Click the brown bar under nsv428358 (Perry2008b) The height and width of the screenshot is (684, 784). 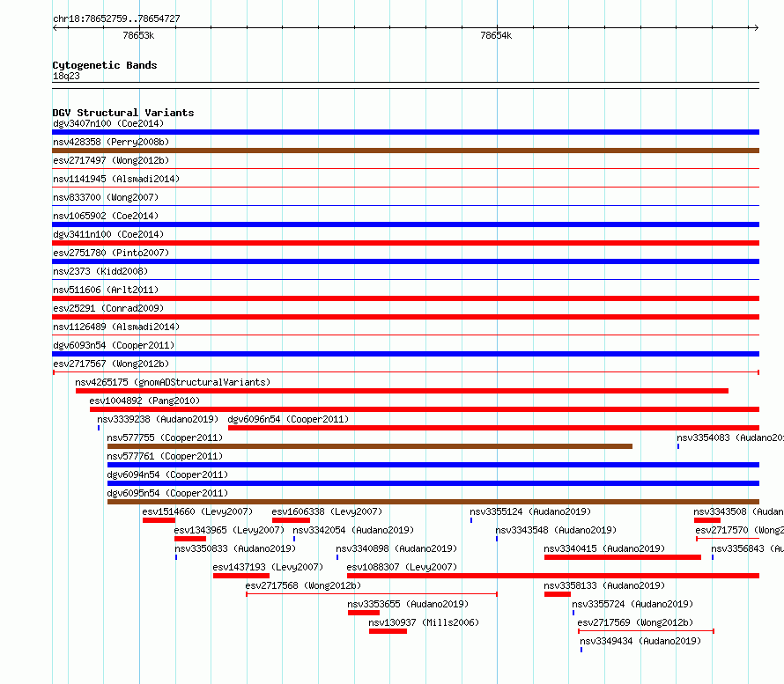click(x=405, y=151)
